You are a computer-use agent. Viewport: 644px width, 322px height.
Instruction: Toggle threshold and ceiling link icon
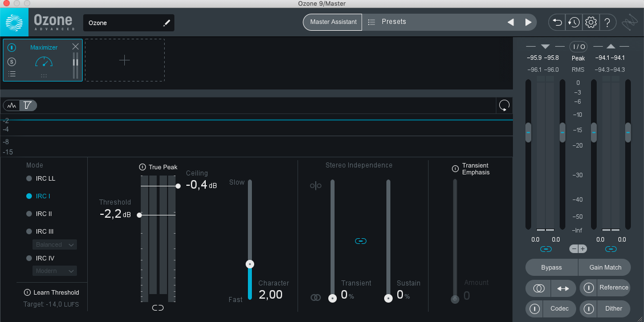158,308
